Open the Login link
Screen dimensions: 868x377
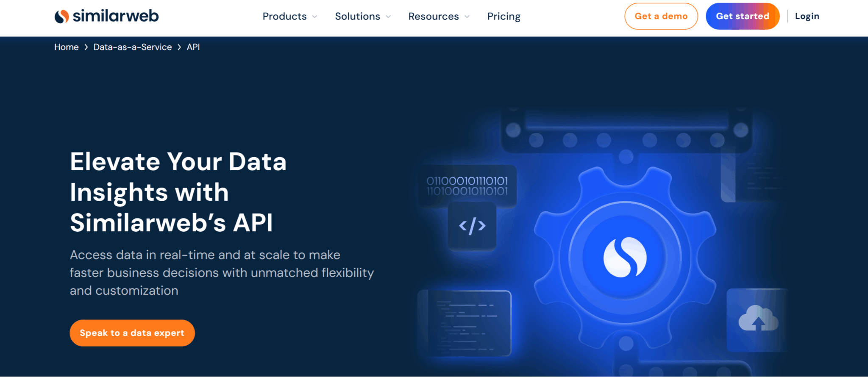tap(807, 16)
